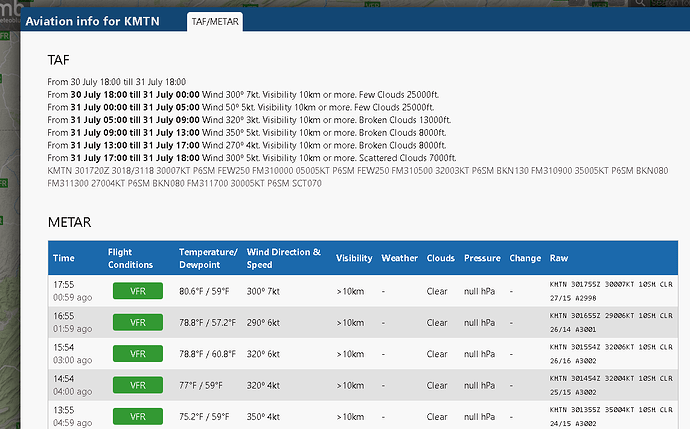Open the TAF/METAR tab

[215, 22]
